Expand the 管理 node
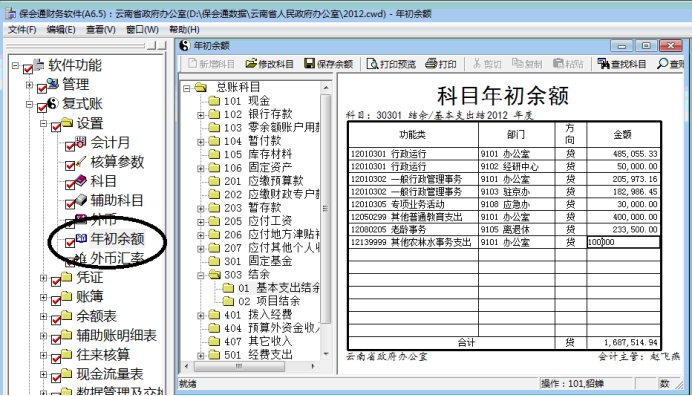The width and height of the screenshot is (692, 396). [x=30, y=84]
